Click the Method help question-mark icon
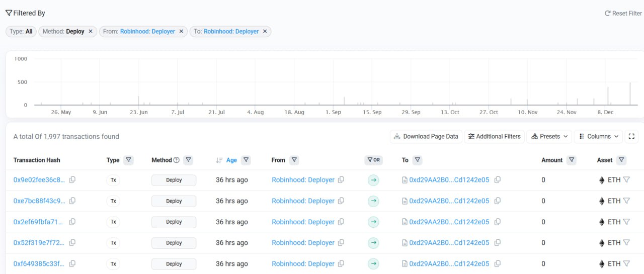 (177, 160)
